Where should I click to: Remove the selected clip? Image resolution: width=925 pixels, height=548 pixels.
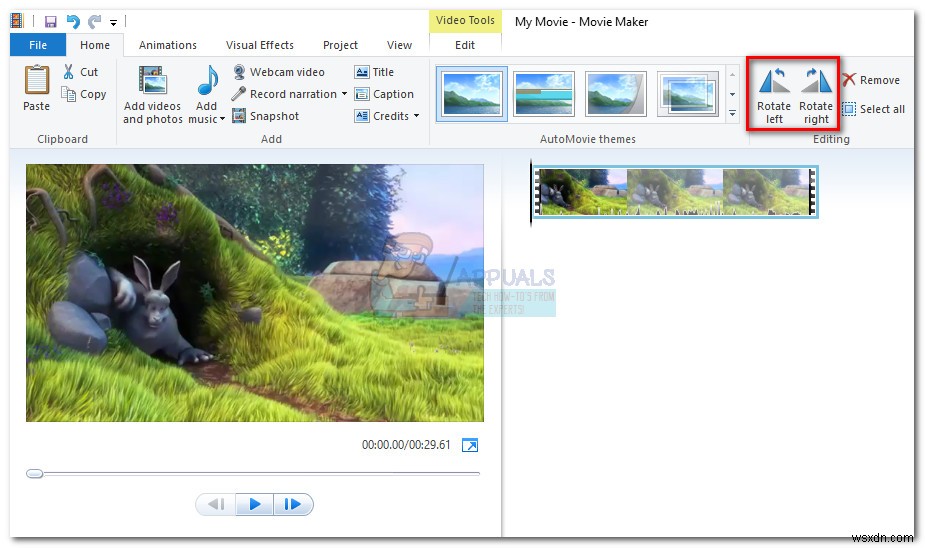pyautogui.click(x=871, y=80)
